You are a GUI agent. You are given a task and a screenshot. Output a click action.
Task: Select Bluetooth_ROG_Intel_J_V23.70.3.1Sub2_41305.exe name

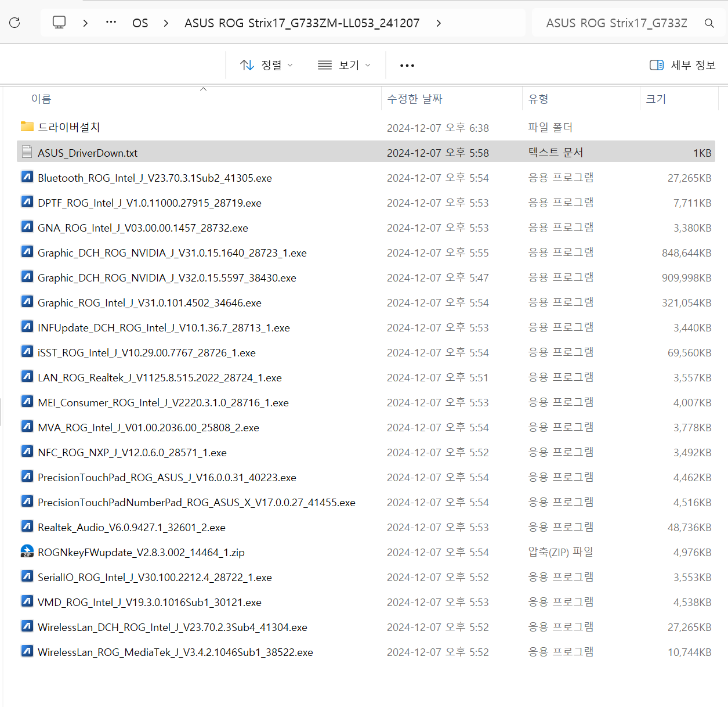tap(155, 178)
